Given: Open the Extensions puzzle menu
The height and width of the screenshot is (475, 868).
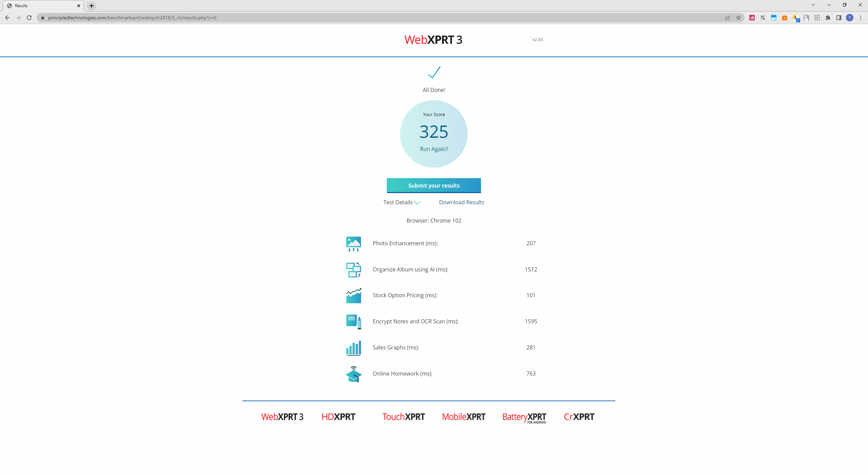Looking at the screenshot, I should [828, 18].
